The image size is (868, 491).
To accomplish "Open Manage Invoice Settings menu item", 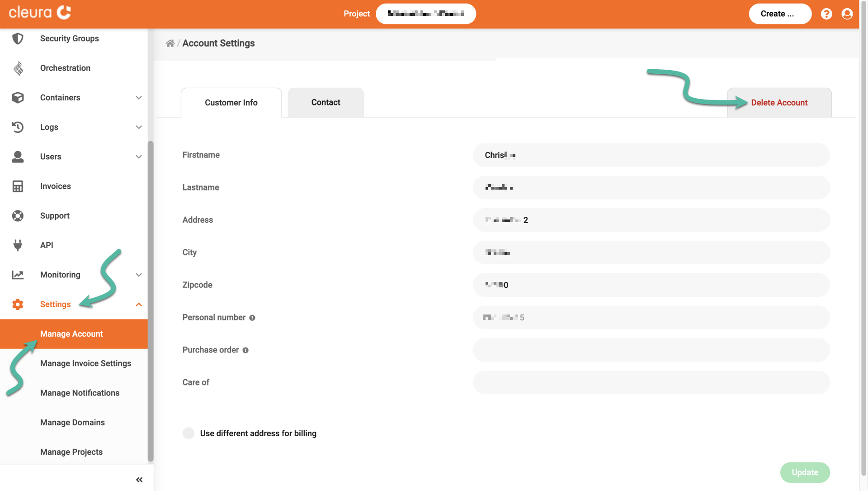I will 85,363.
